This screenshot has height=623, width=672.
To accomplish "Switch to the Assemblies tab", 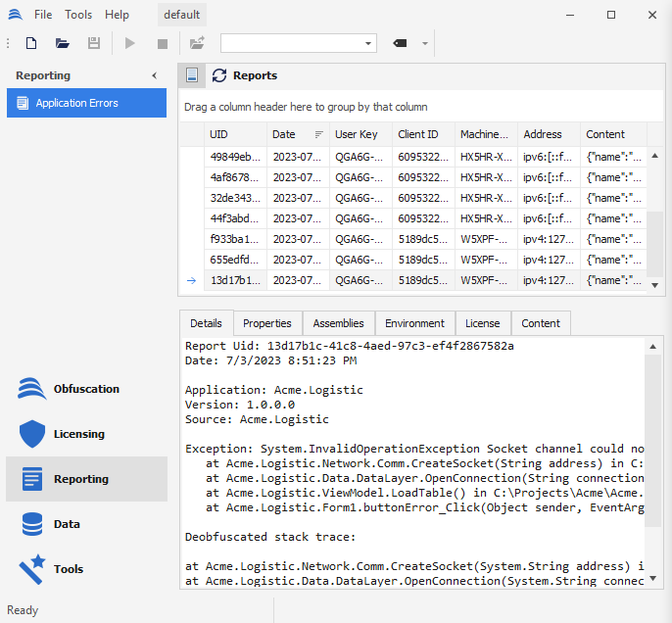I will pos(338,323).
